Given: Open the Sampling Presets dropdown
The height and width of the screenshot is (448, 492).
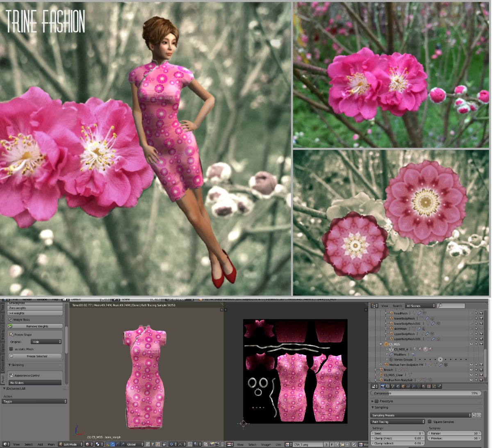Looking at the screenshot, I should pos(421,415).
